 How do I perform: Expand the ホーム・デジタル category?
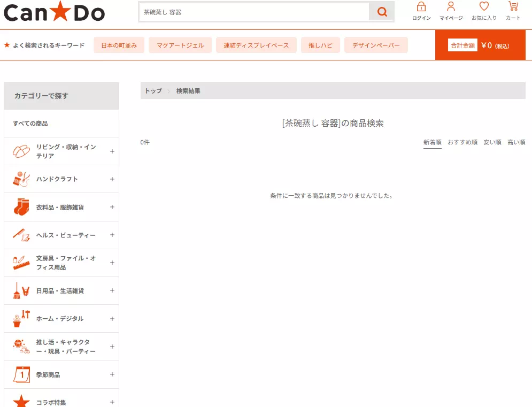[112, 318]
